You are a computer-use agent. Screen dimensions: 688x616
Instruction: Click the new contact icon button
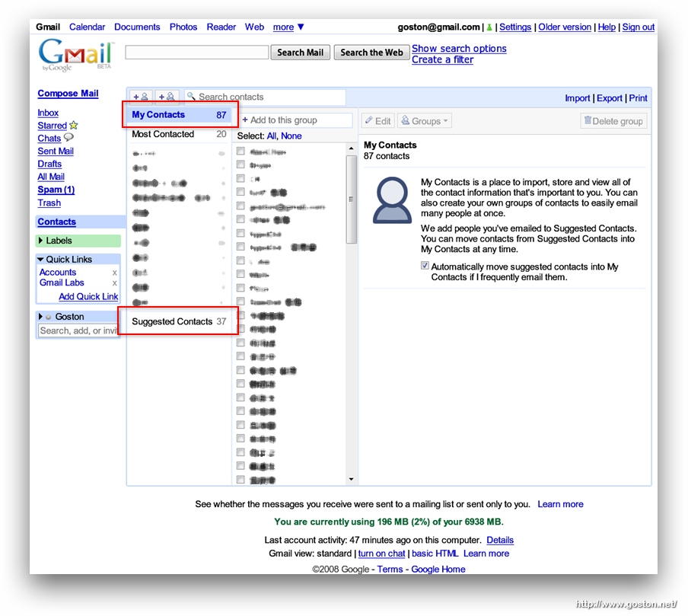[x=142, y=97]
